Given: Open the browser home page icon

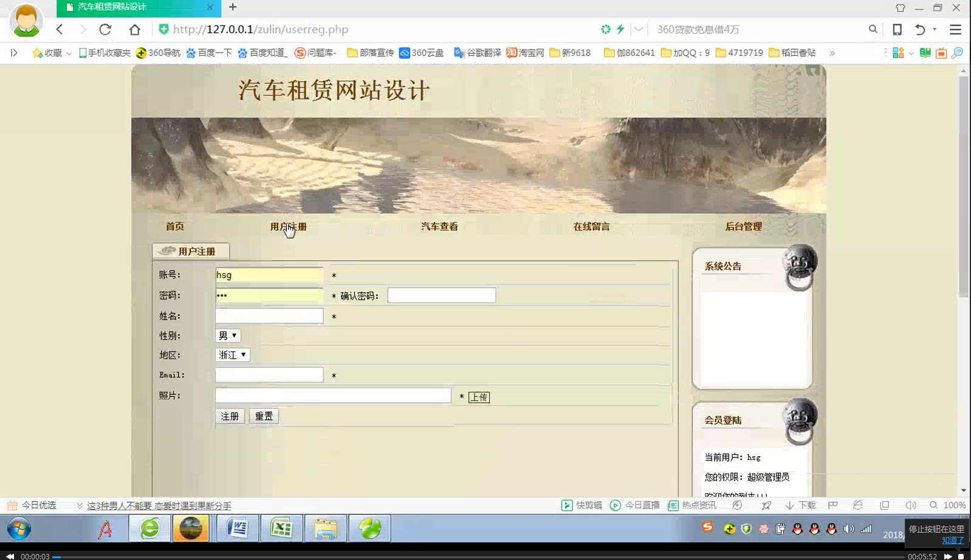Looking at the screenshot, I should (134, 29).
